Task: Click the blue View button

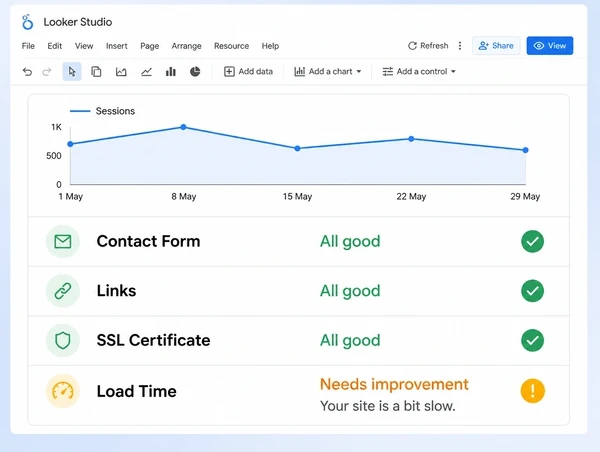Action: [x=549, y=46]
